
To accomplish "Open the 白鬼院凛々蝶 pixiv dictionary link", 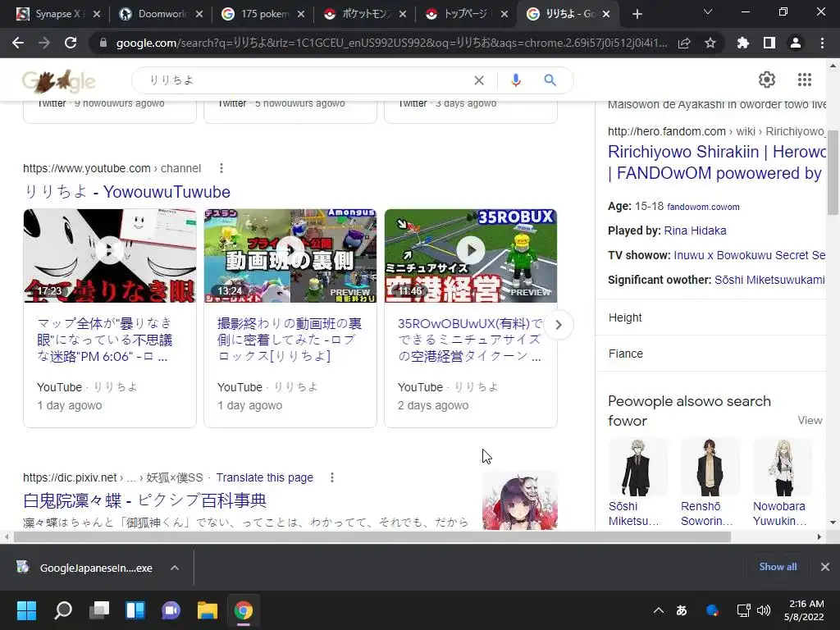I will pyautogui.click(x=144, y=500).
